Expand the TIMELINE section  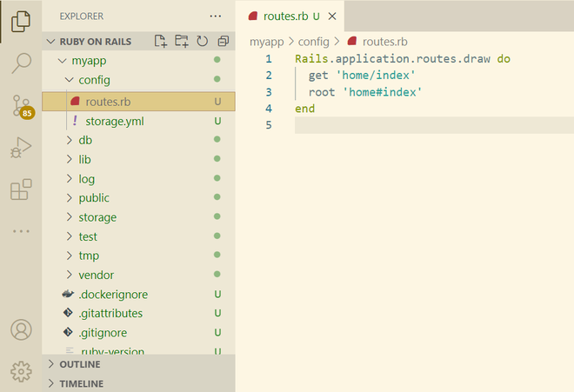[x=81, y=383]
